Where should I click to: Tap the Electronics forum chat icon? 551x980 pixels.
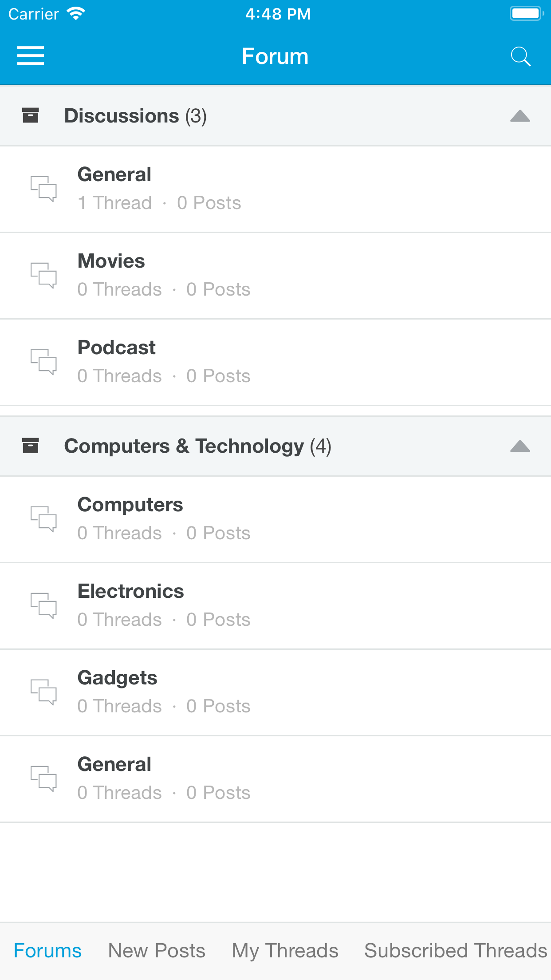[x=43, y=605]
